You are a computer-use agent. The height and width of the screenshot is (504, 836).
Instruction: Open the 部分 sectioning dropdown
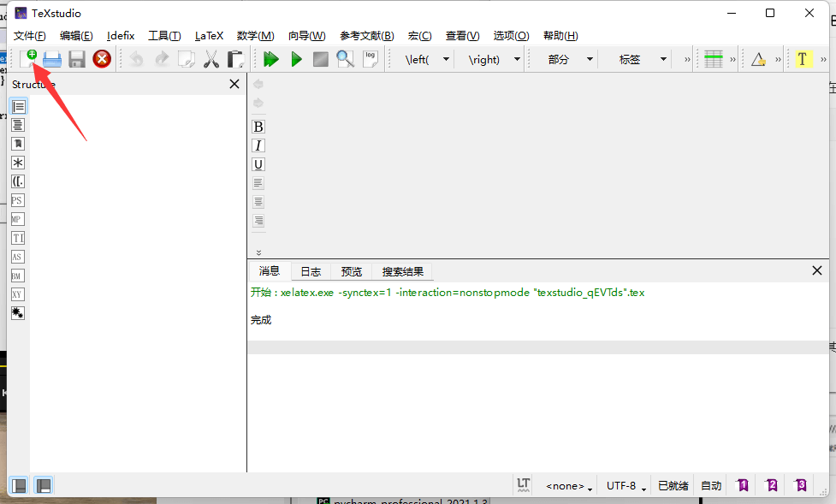coord(590,59)
